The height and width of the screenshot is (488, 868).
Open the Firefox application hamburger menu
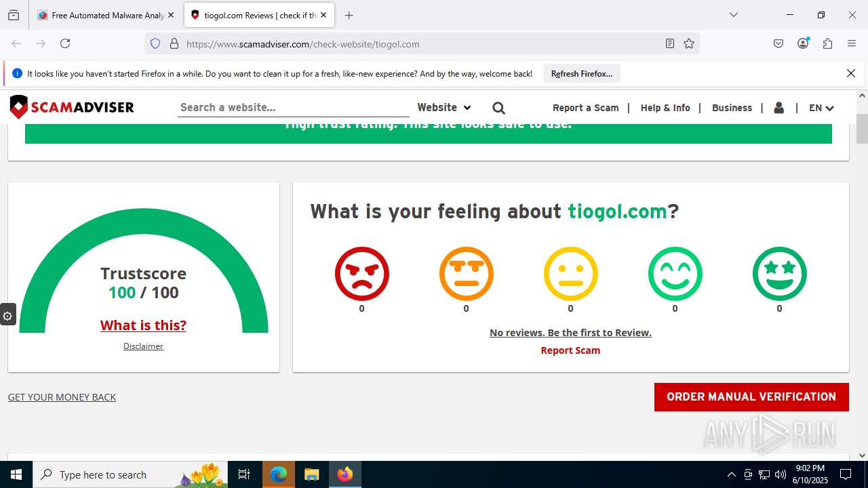coord(852,43)
